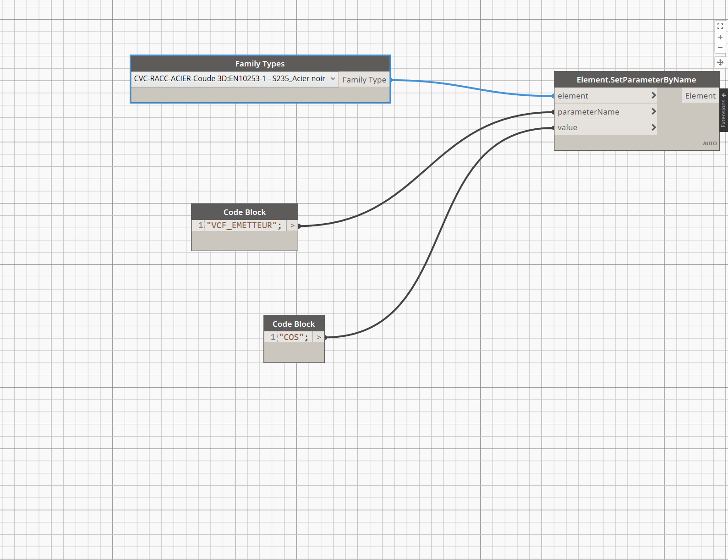Click the AUTO lacing indicator
728x560 pixels.
[709, 143]
